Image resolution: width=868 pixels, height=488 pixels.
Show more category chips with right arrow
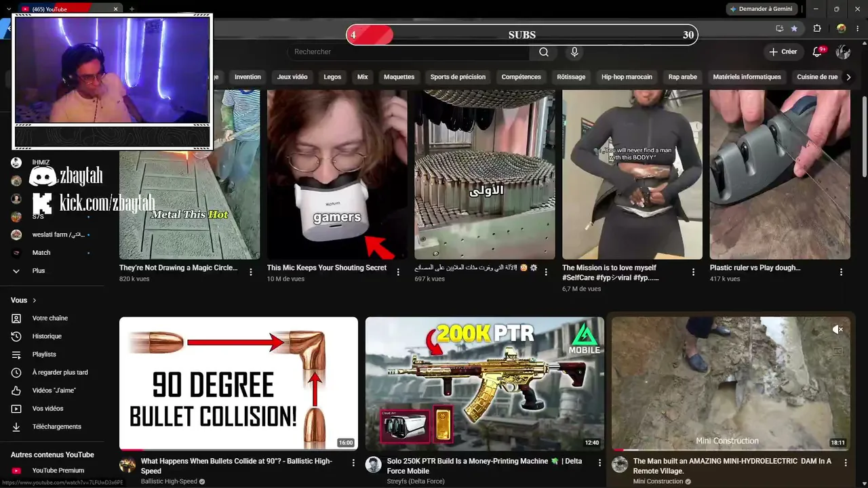click(x=848, y=77)
